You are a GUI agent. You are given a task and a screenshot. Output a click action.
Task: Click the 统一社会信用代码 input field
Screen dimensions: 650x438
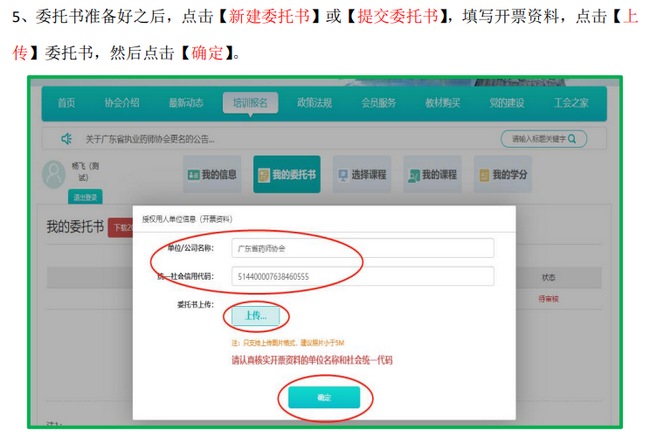pyautogui.click(x=361, y=276)
